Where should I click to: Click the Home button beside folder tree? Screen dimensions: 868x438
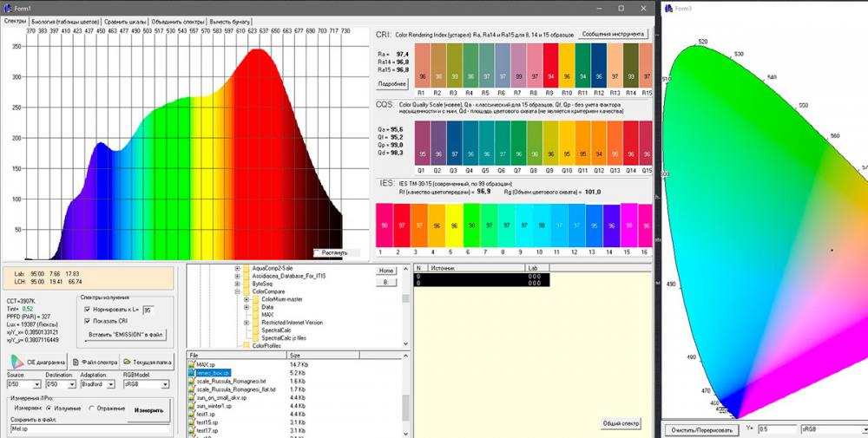pyautogui.click(x=386, y=271)
